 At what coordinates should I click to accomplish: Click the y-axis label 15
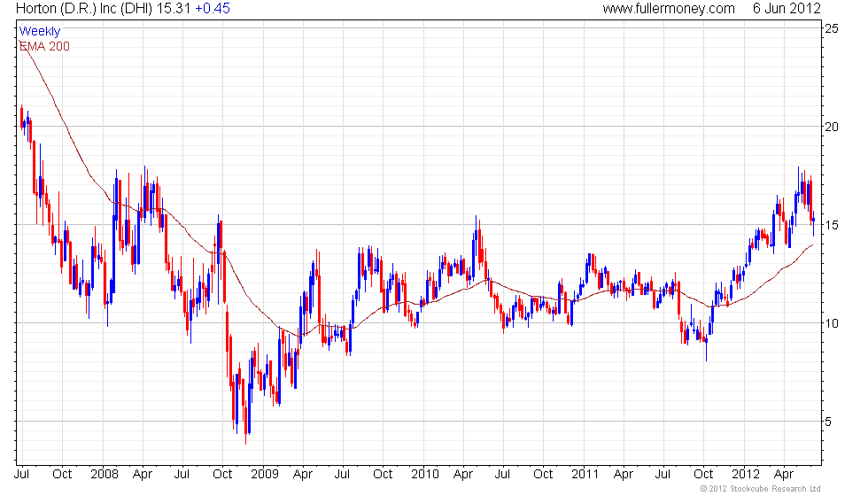click(832, 225)
